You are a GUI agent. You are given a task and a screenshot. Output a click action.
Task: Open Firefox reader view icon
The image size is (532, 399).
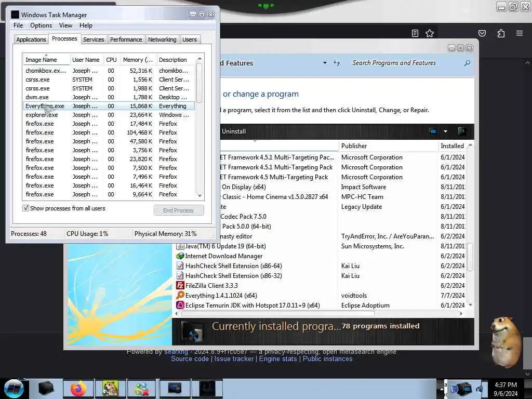[x=415, y=33]
